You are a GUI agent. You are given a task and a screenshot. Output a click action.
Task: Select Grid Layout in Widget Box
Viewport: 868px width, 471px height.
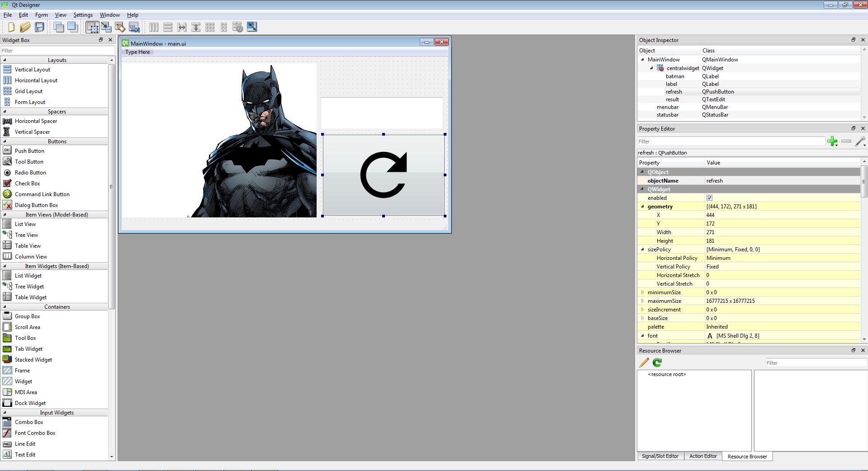point(28,91)
